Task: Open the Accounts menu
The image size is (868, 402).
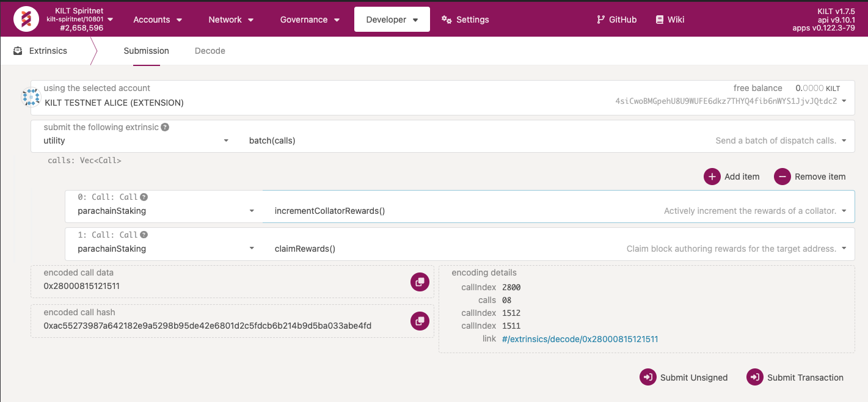Action: [158, 20]
